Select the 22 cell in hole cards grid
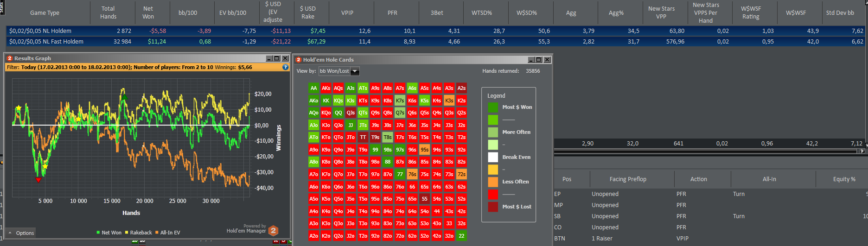 click(x=461, y=236)
